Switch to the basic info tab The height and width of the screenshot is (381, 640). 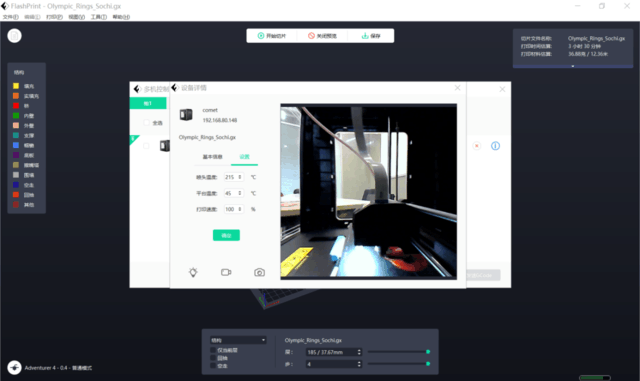click(x=213, y=157)
